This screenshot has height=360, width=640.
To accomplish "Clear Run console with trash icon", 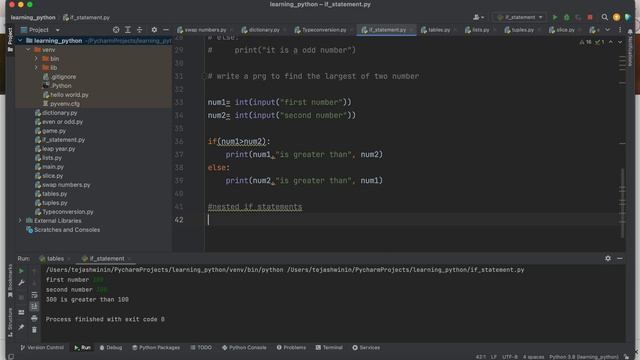I will 34,329.
